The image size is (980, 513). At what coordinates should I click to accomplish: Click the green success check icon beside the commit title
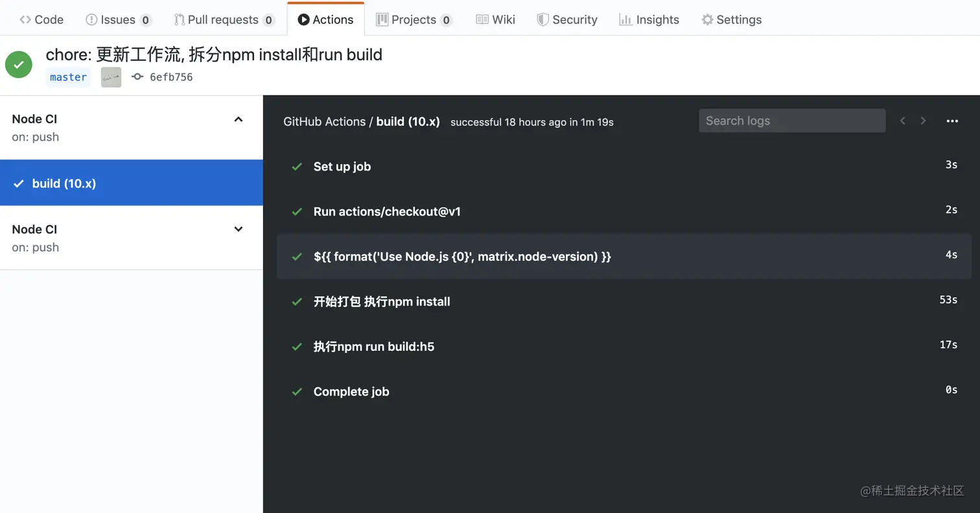(x=18, y=64)
